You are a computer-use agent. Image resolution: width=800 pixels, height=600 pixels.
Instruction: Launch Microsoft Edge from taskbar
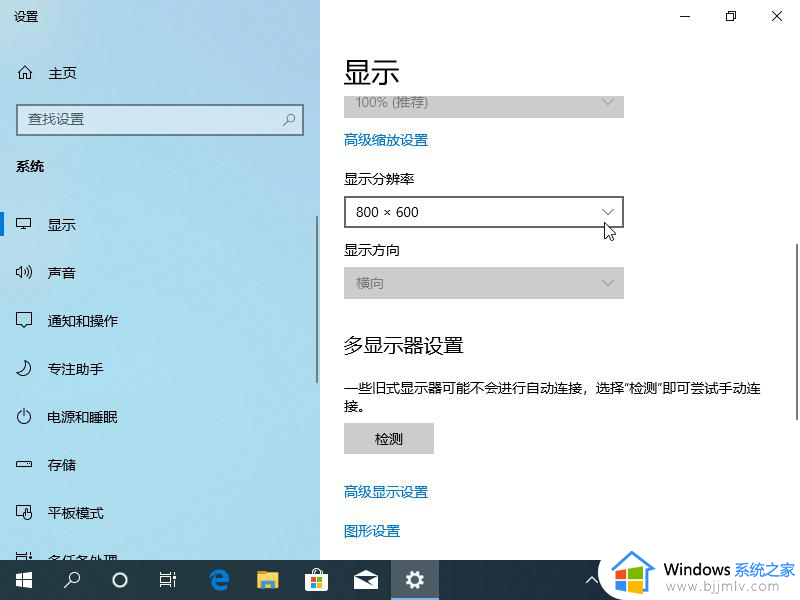219,580
